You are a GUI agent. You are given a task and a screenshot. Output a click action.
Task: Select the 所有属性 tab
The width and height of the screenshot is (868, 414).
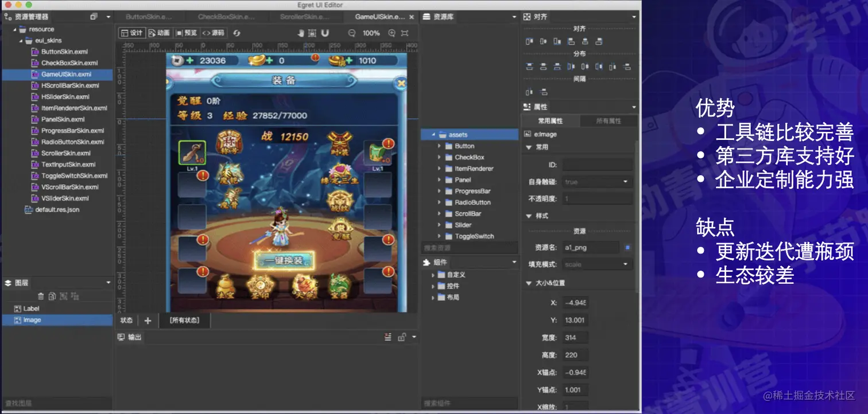click(609, 121)
